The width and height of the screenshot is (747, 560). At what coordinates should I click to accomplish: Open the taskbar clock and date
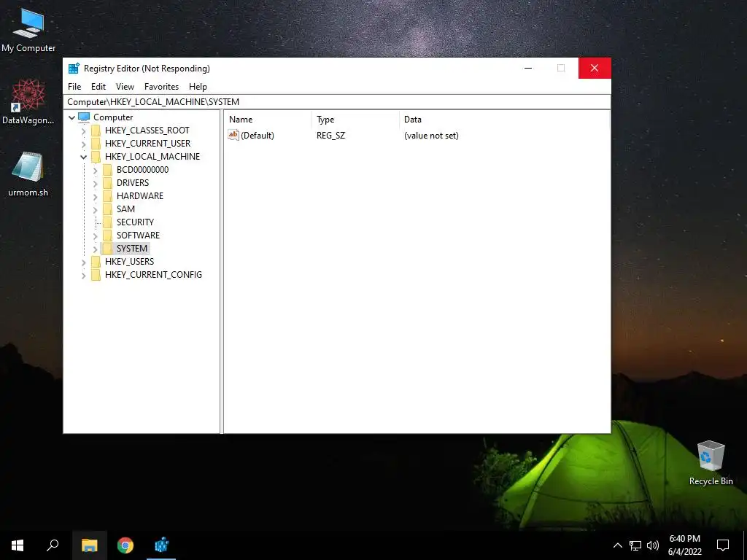point(684,545)
